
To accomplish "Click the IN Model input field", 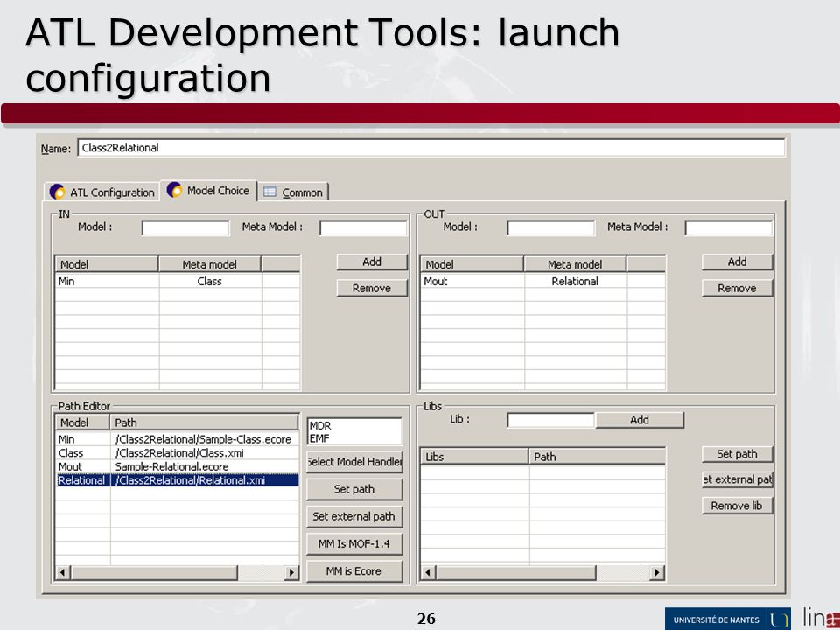I will (x=185, y=227).
